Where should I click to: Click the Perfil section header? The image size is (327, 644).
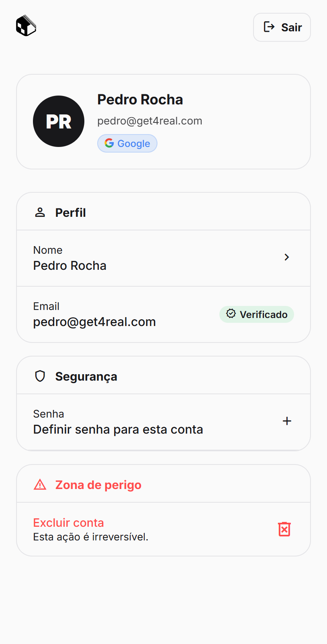click(x=71, y=212)
